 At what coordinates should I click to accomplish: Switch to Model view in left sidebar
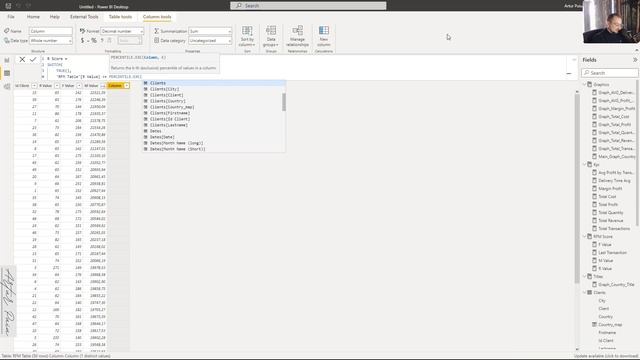coord(7,87)
